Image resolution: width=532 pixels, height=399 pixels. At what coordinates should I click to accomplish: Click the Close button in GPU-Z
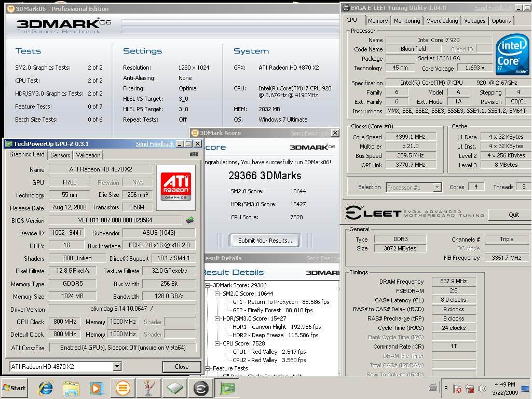coord(182,367)
